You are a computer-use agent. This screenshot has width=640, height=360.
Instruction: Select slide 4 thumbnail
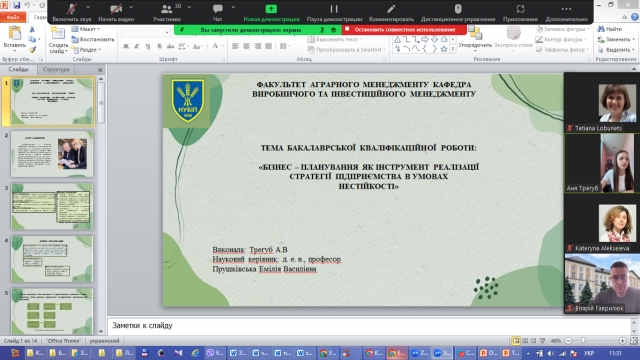(x=52, y=259)
